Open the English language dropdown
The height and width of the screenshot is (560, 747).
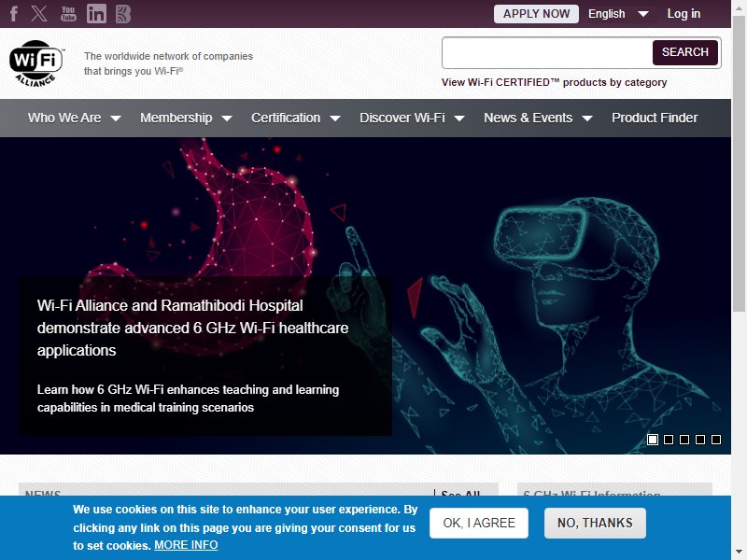pyautogui.click(x=618, y=14)
